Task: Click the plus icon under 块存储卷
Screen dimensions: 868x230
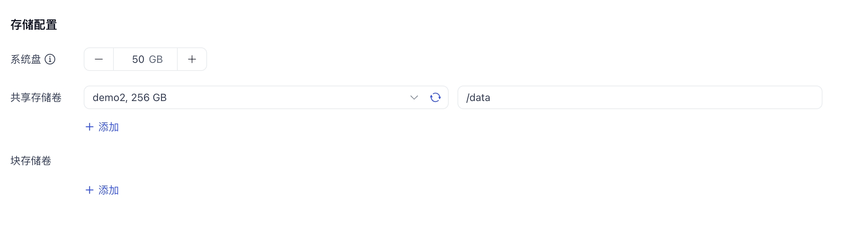Action: [90, 190]
